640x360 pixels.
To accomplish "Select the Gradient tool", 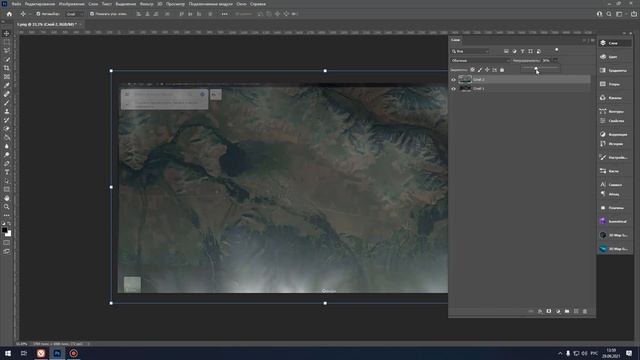I will (7, 138).
